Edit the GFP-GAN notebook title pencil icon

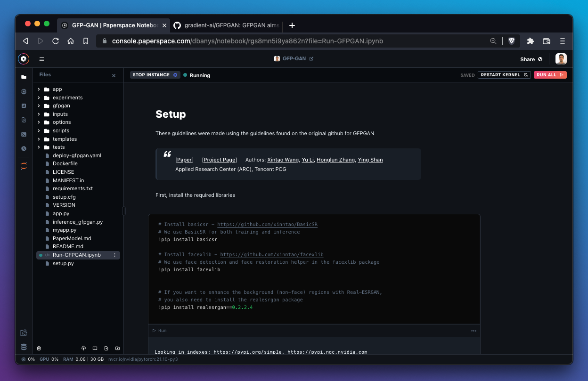pos(311,59)
